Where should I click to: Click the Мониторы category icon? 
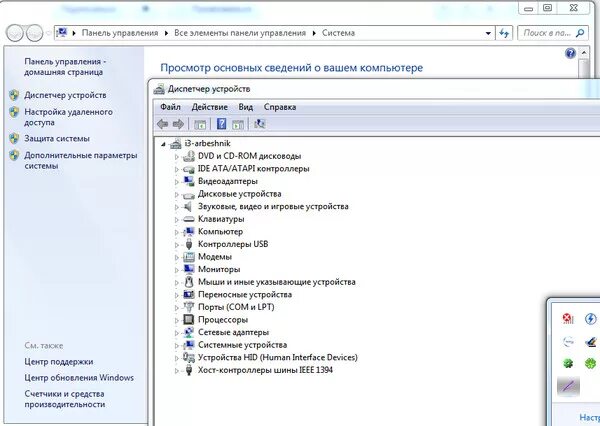pos(189,269)
